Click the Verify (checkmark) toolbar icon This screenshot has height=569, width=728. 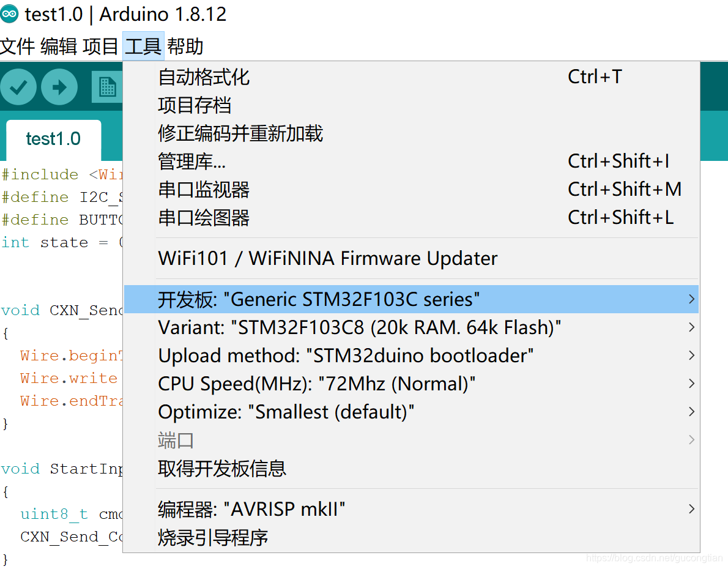pyautogui.click(x=18, y=87)
